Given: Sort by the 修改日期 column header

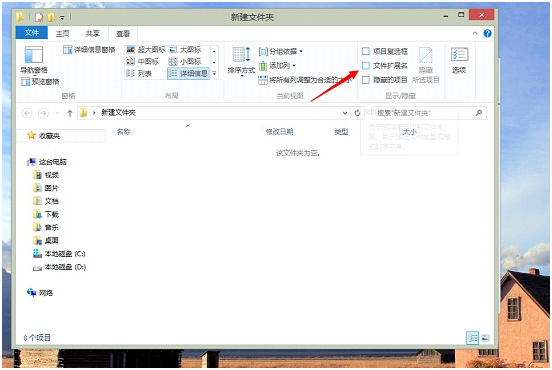Looking at the screenshot, I should point(280,132).
